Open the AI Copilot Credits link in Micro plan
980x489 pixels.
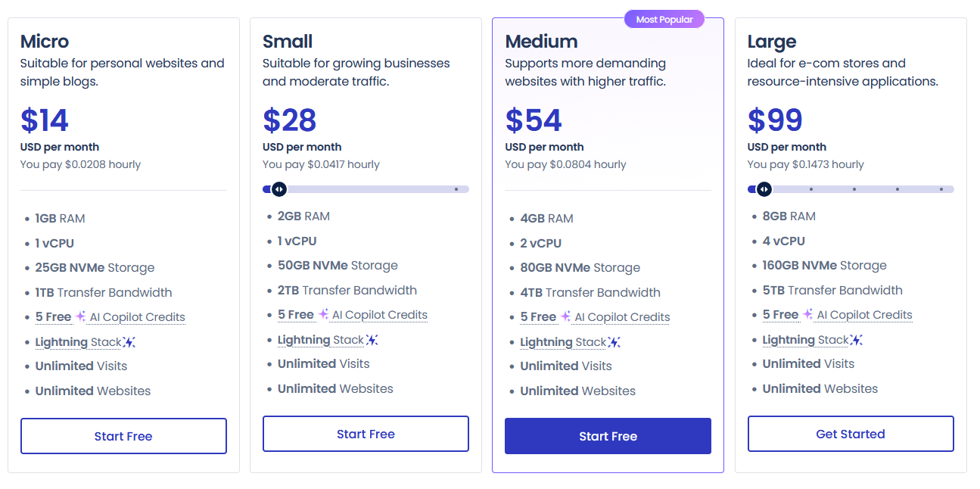(x=138, y=317)
